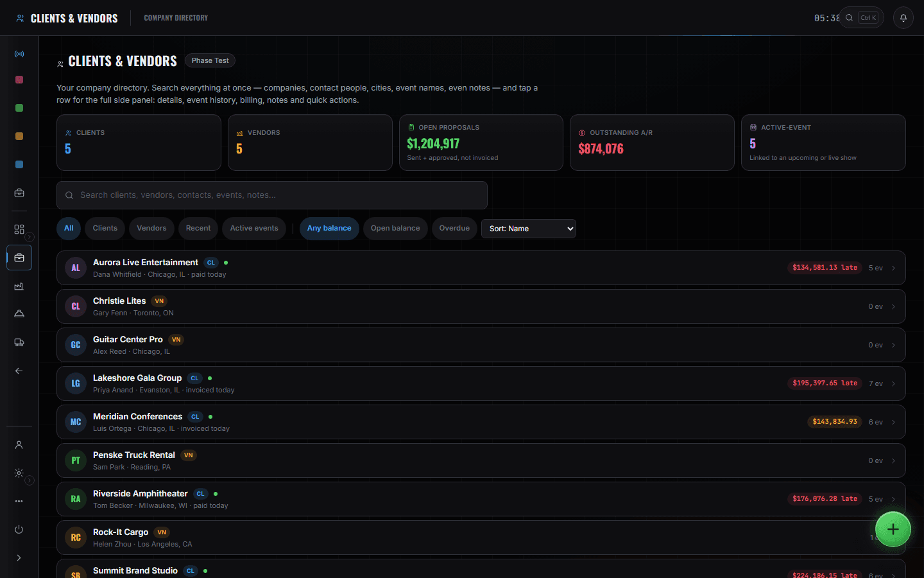Toggle the Any balance filter
The image size is (924, 578).
point(329,229)
